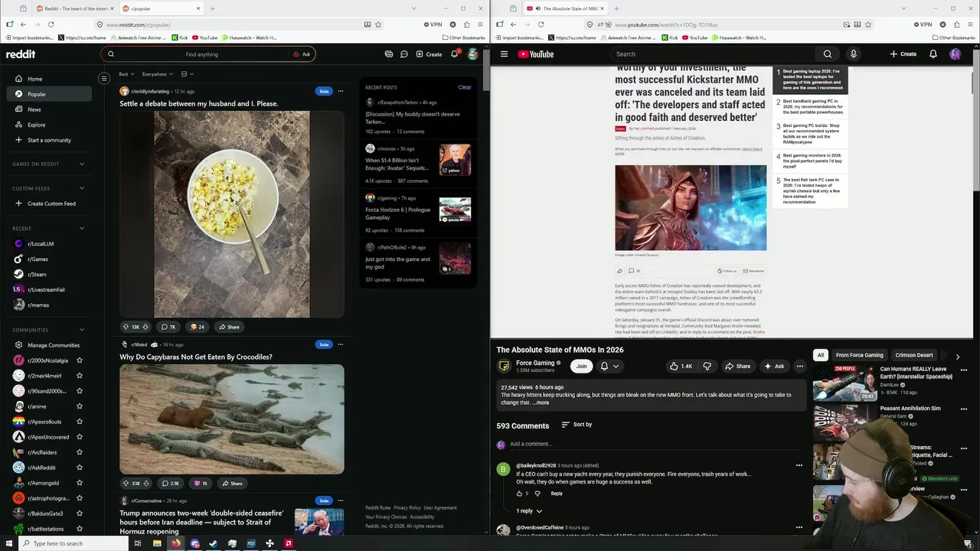Toggle VPN in the Reddit browser window
Image resolution: width=980 pixels, height=551 pixels.
tap(433, 24)
